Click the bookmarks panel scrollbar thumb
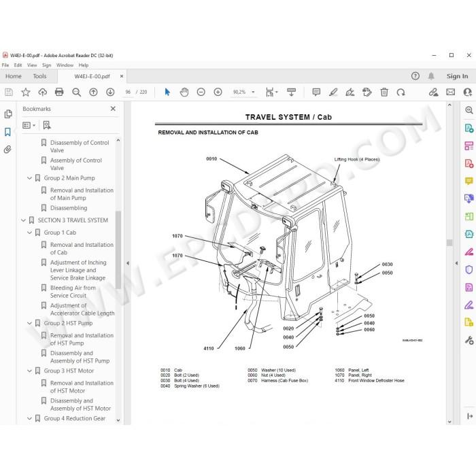Screen dimensions: 476x476 coord(118,250)
